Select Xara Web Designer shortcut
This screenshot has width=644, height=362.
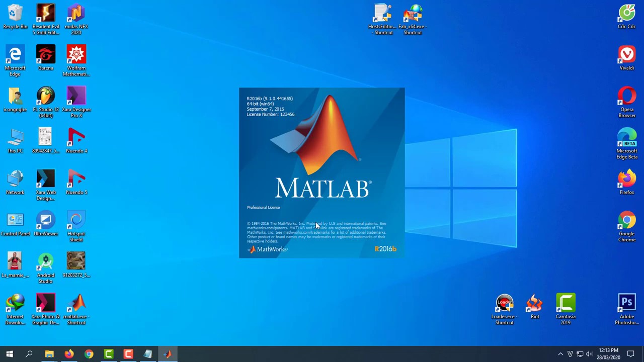(46, 186)
